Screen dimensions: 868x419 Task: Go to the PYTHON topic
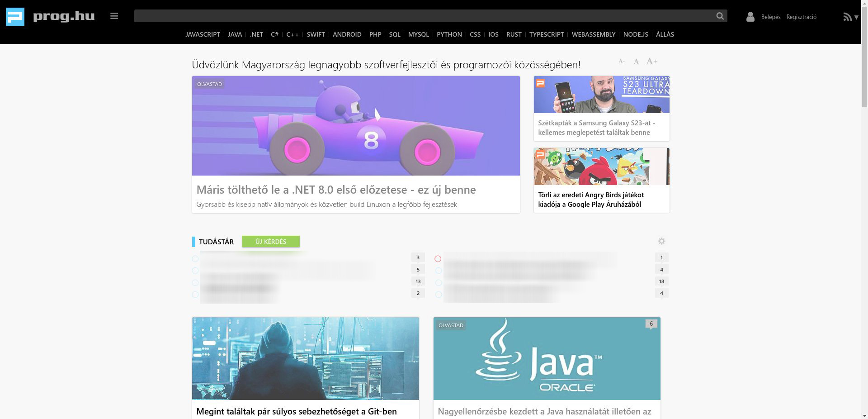pos(449,34)
